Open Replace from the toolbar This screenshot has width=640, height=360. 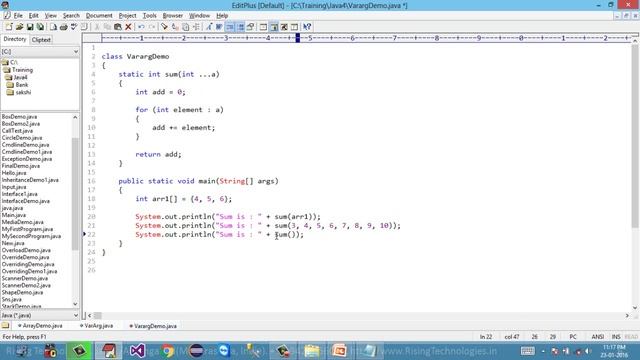pyautogui.click(x=175, y=27)
